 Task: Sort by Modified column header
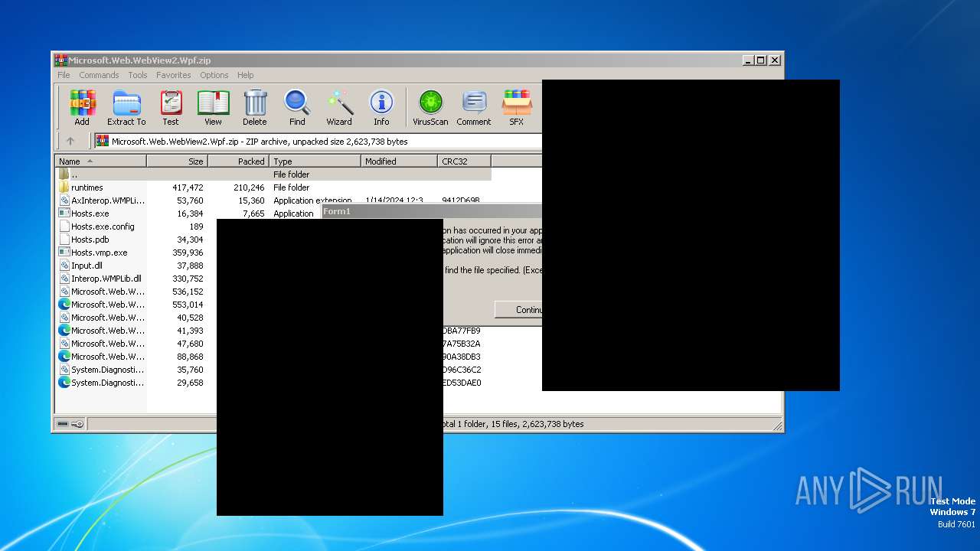pyautogui.click(x=400, y=161)
